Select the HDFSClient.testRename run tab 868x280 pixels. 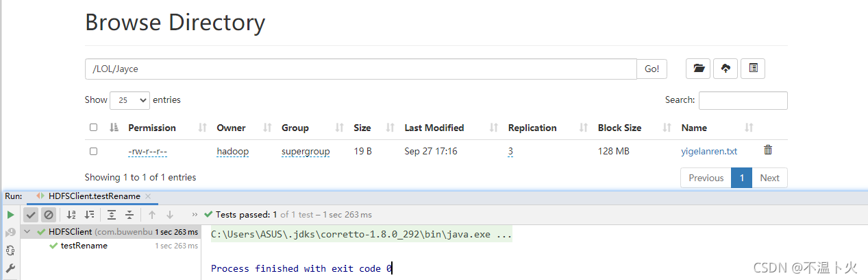tap(94, 196)
